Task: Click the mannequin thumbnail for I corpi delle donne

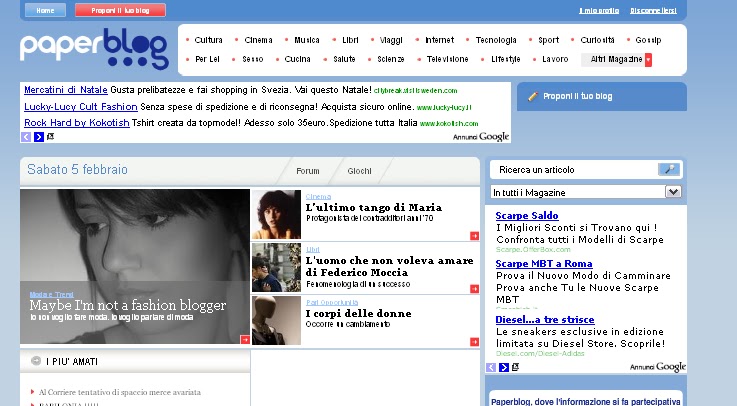Action: [276, 320]
